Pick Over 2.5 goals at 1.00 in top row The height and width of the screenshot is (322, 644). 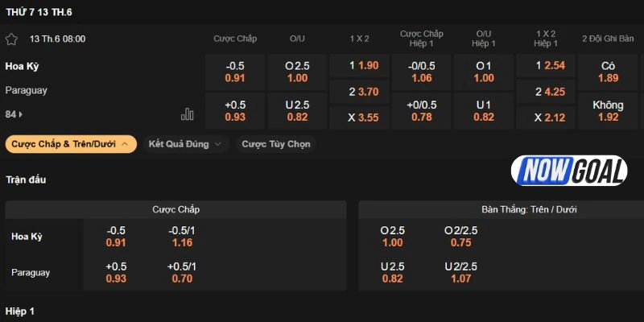297,72
